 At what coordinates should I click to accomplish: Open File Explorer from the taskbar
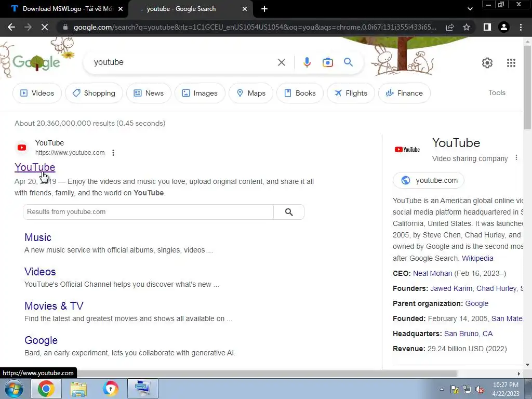pos(78,389)
